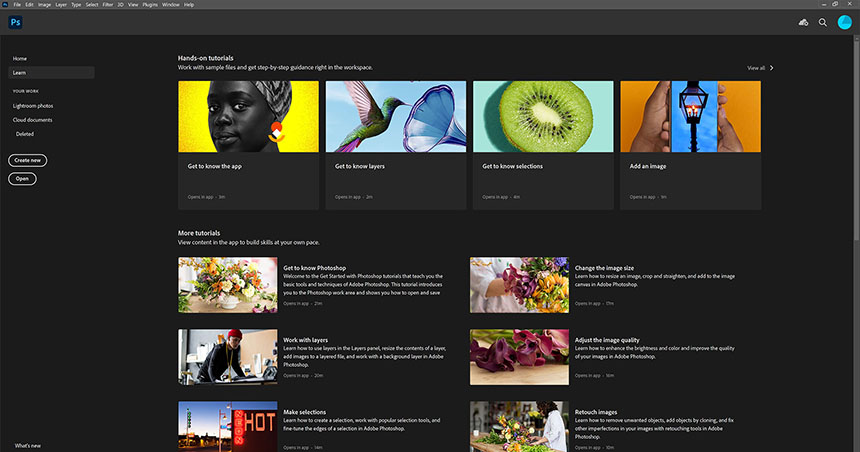This screenshot has height=452, width=860.
Task: Open the Plugins menu
Action: (150, 4)
